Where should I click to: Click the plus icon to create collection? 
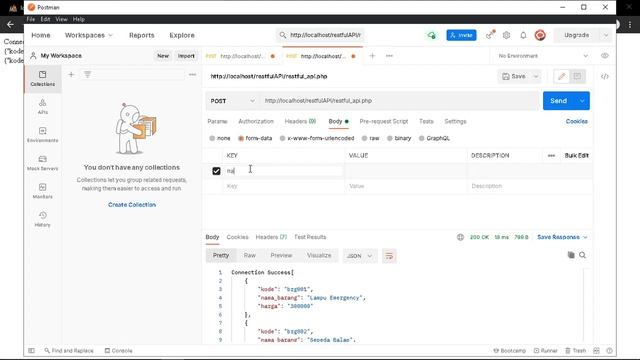pos(71,74)
